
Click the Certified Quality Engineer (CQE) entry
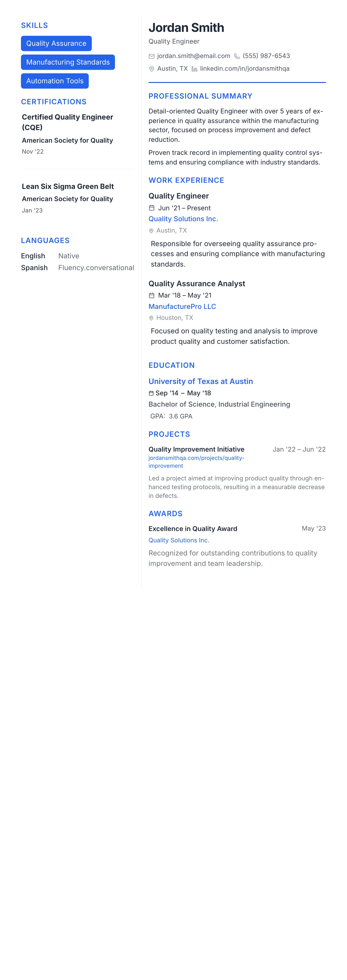click(x=68, y=122)
